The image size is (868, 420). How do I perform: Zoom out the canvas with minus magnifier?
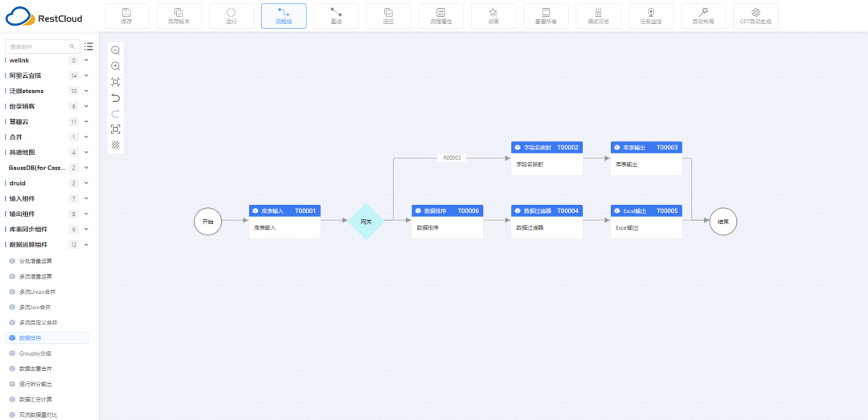(x=116, y=50)
